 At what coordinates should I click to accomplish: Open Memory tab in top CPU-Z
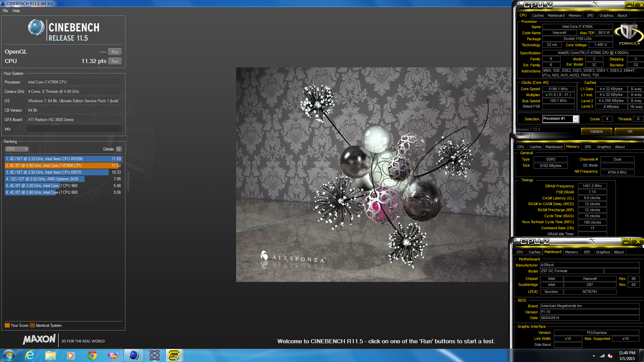(575, 15)
